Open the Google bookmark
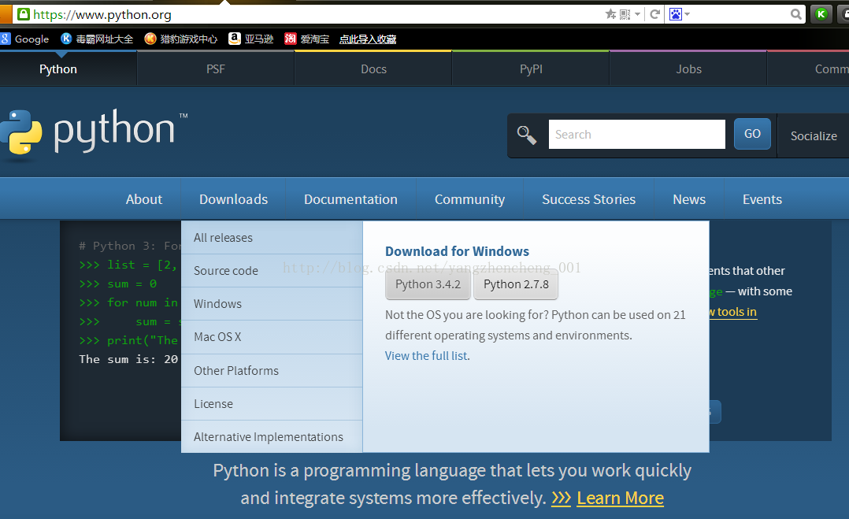 (25, 39)
